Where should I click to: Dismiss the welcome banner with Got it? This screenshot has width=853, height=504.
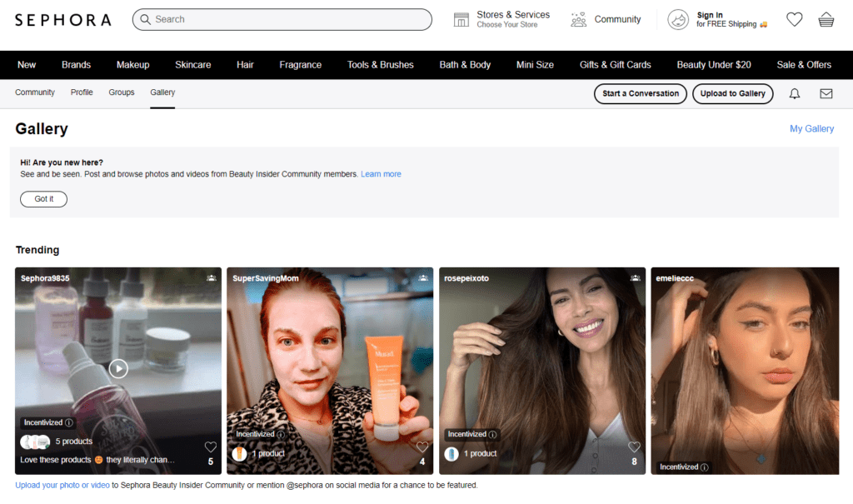[43, 199]
